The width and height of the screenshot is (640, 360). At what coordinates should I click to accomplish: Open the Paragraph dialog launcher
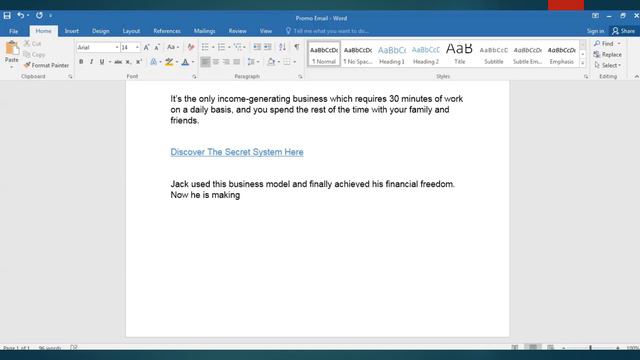pyautogui.click(x=300, y=77)
